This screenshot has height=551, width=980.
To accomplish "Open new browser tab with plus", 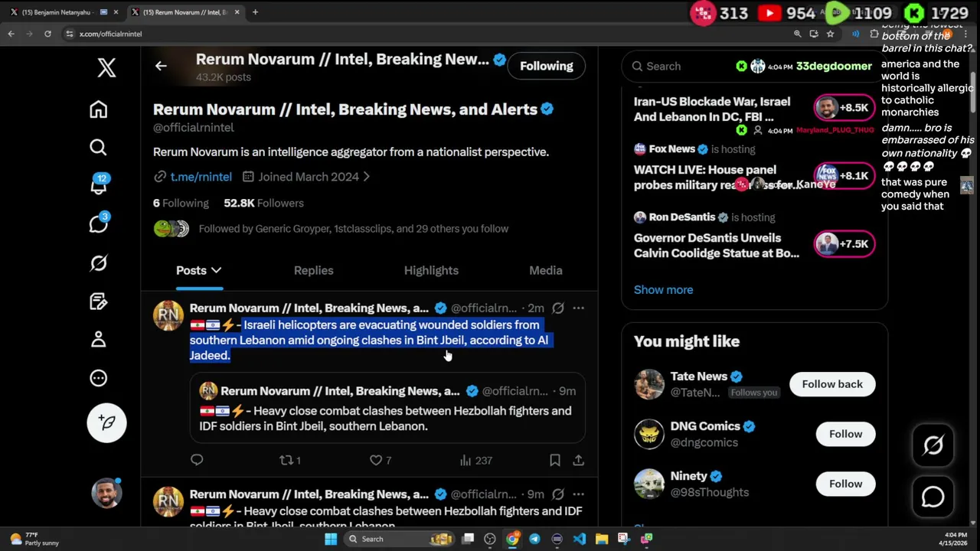I will tap(256, 12).
